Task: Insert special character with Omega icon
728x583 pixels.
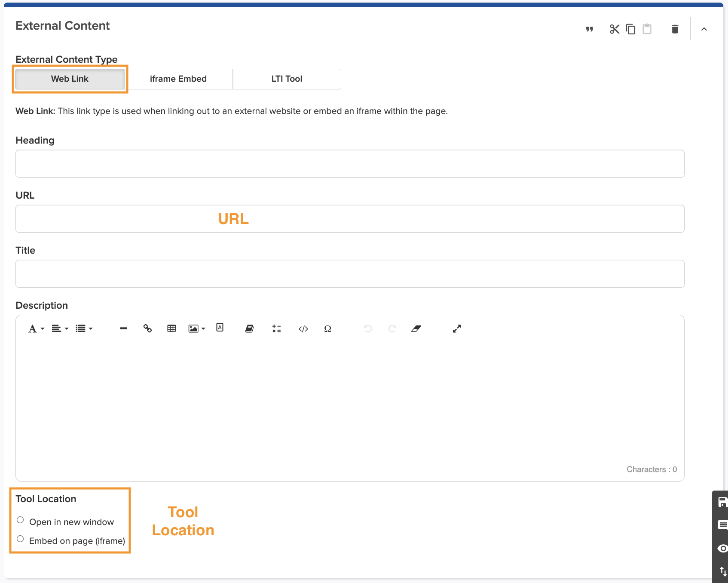Action: [x=327, y=329]
